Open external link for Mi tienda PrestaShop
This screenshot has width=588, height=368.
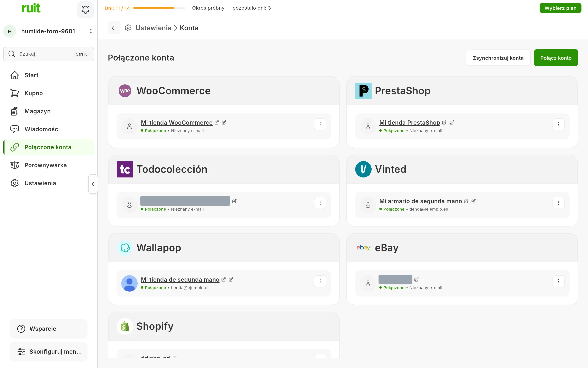[444, 122]
